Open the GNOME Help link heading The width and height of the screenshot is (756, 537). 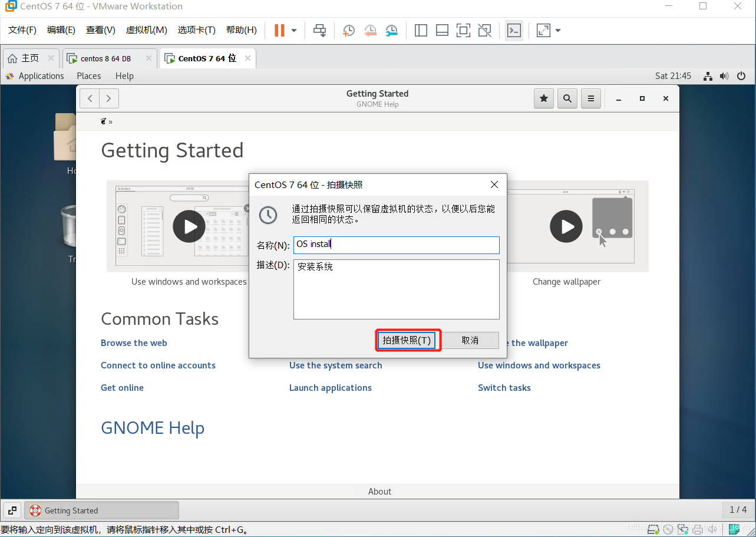[x=153, y=428]
